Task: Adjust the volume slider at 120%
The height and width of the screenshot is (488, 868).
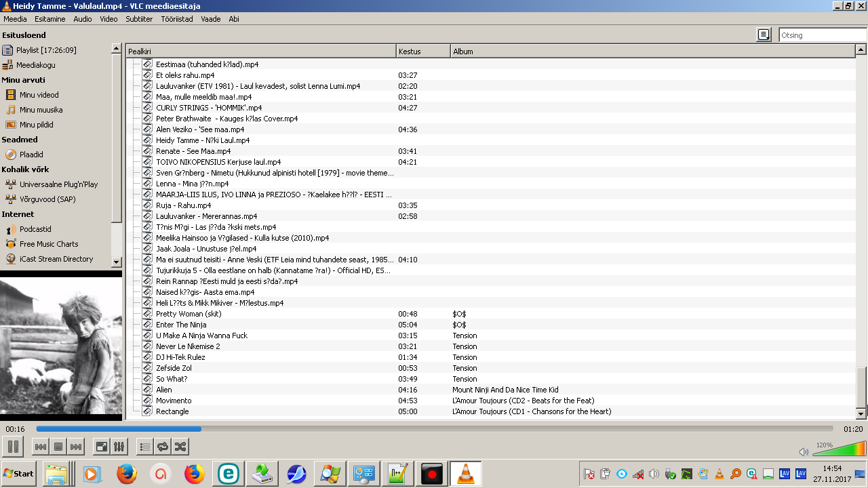Action: (x=840, y=449)
